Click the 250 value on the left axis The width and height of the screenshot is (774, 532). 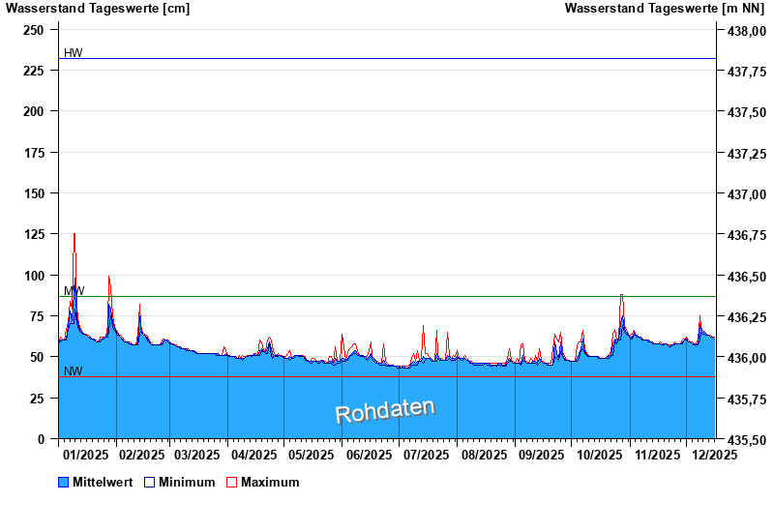point(34,30)
